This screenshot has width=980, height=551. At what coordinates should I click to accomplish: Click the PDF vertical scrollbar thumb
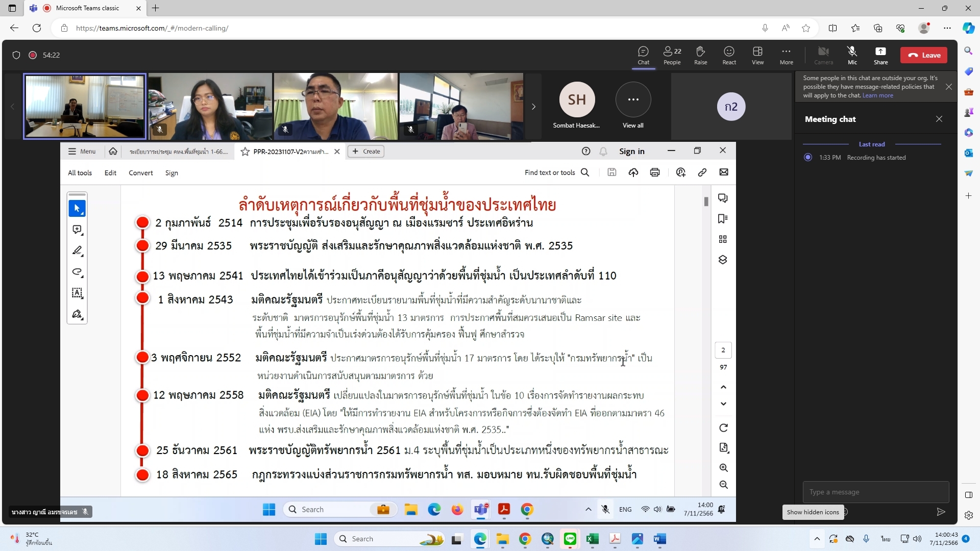coord(706,202)
